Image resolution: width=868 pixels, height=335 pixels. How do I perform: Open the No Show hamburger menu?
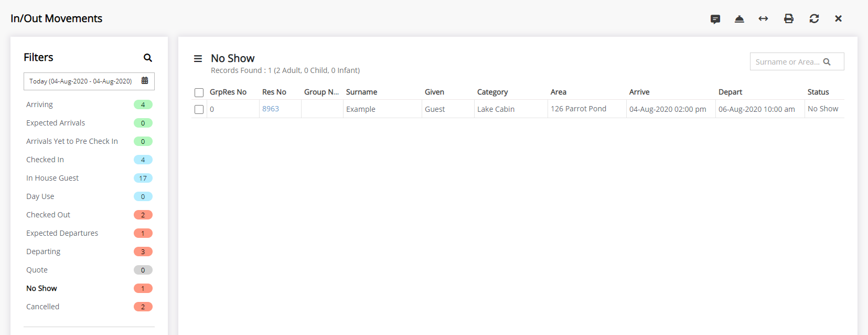click(x=198, y=59)
